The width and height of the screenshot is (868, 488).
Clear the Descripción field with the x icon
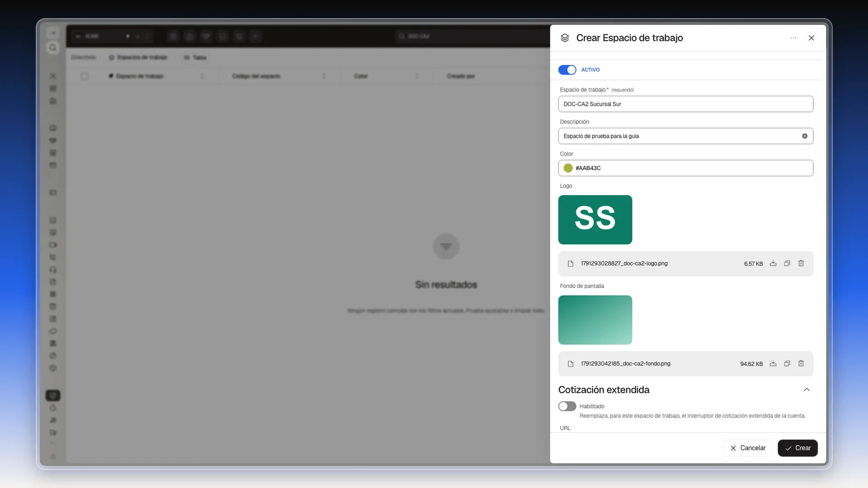(x=805, y=136)
